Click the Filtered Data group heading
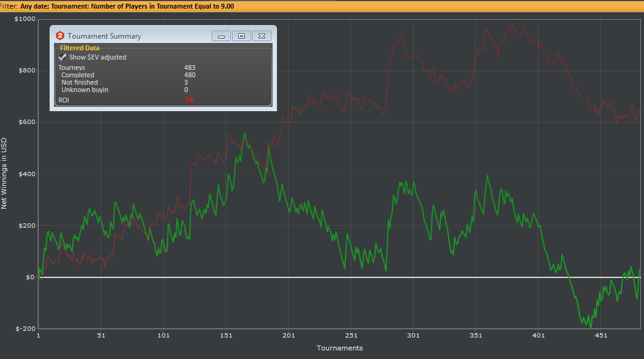The image size is (644, 359). [80, 48]
